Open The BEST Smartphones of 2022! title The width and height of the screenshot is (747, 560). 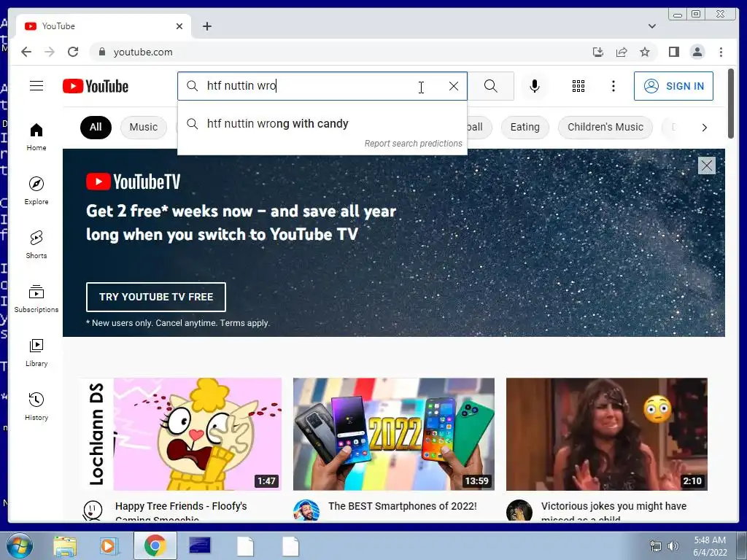tap(402, 506)
